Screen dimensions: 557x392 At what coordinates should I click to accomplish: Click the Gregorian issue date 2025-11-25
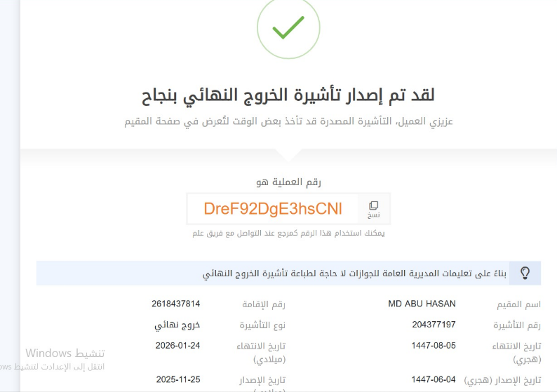[177, 379]
